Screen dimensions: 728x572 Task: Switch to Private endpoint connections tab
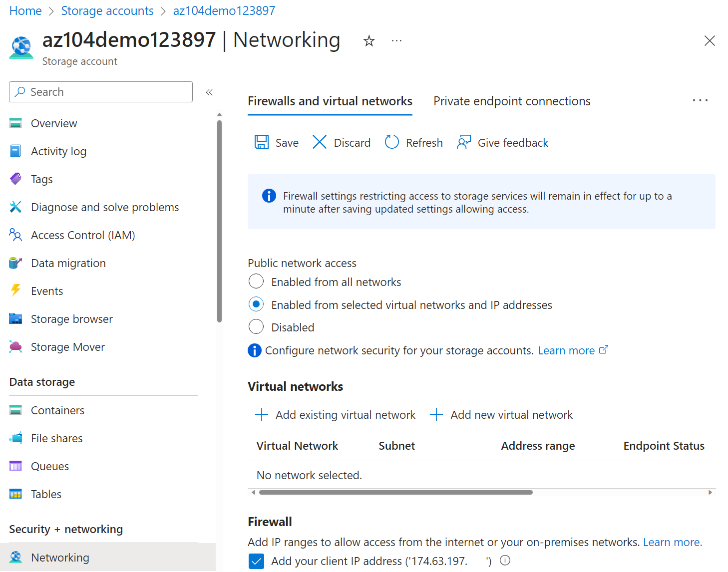click(x=511, y=101)
